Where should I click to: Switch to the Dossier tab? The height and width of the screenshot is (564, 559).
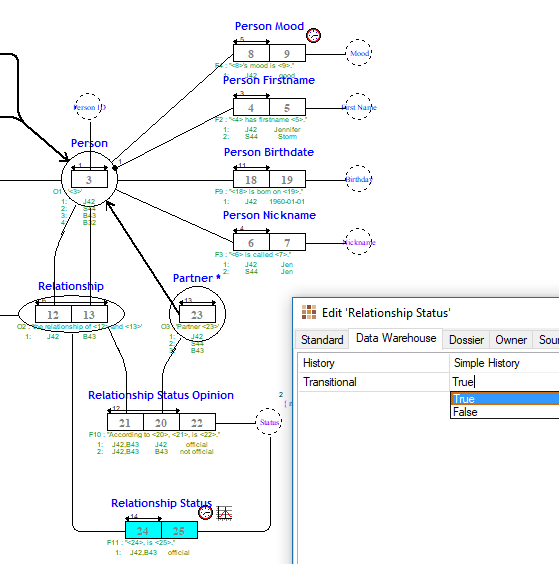pos(466,340)
